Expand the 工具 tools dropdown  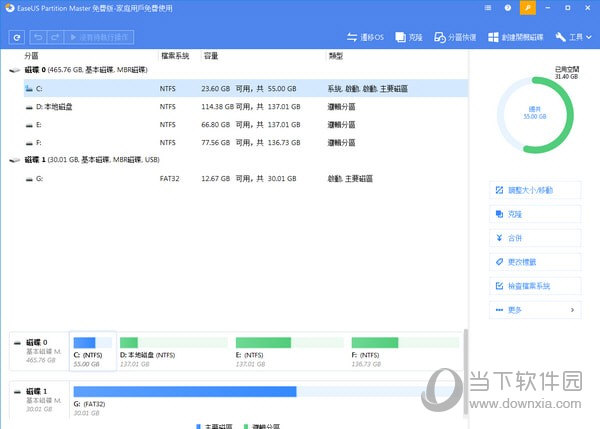pyautogui.click(x=573, y=37)
